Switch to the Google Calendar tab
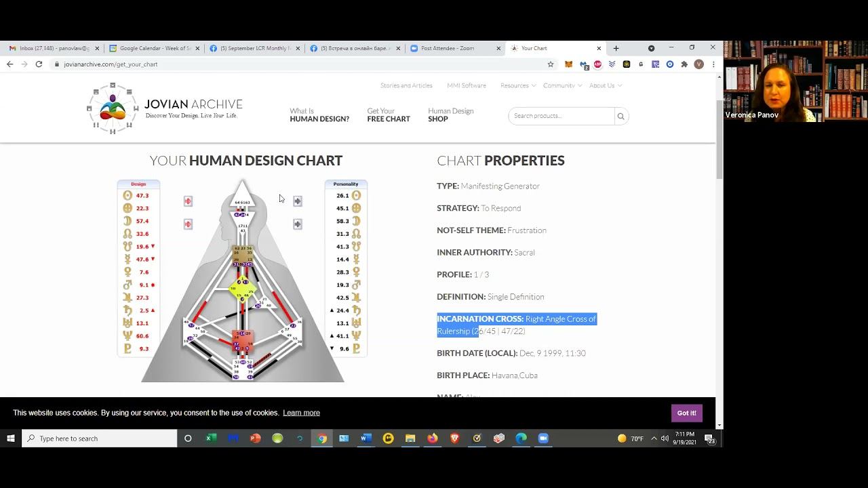This screenshot has height=488, width=868. click(x=155, y=48)
